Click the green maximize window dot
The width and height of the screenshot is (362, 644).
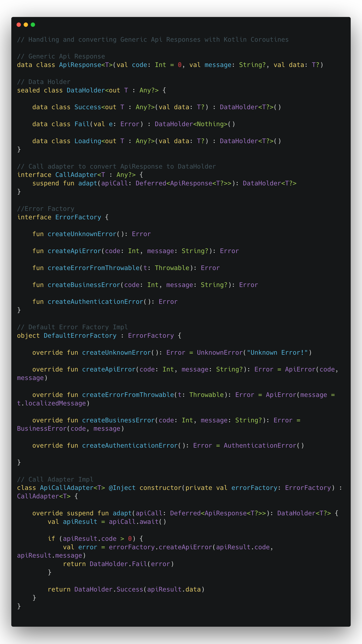coord(33,25)
